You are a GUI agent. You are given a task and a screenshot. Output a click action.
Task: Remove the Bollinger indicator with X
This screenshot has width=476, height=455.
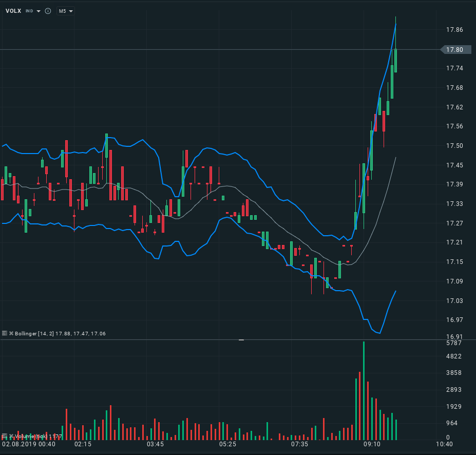click(x=11, y=333)
